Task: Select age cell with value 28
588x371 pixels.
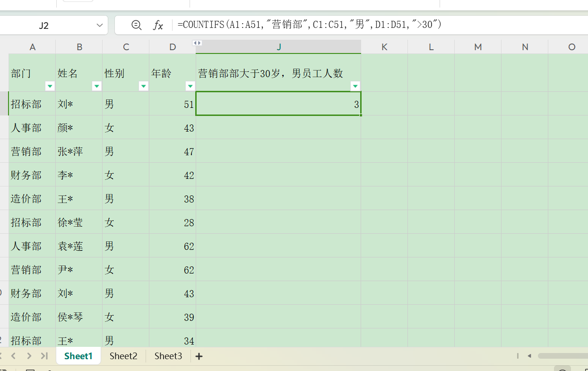Action: click(173, 222)
